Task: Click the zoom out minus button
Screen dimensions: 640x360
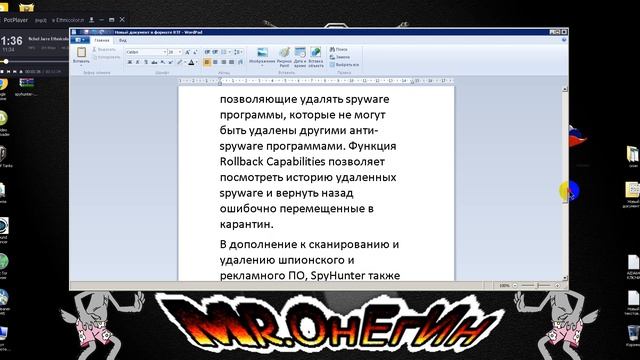Action: click(515, 285)
